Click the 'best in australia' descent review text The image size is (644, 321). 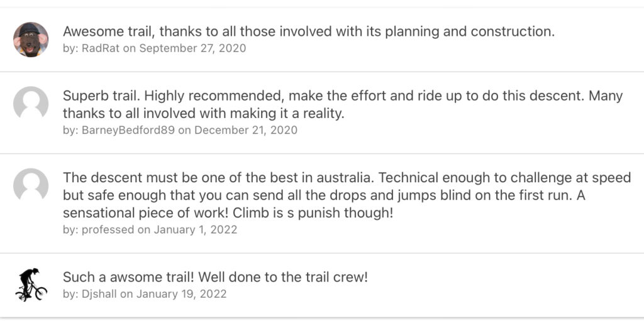pyautogui.click(x=347, y=196)
